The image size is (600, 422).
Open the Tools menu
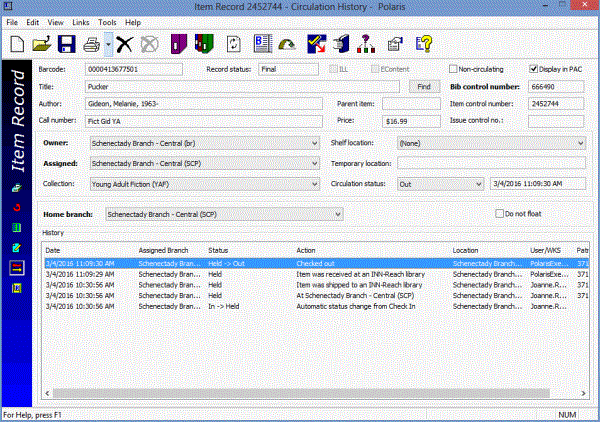click(x=107, y=21)
